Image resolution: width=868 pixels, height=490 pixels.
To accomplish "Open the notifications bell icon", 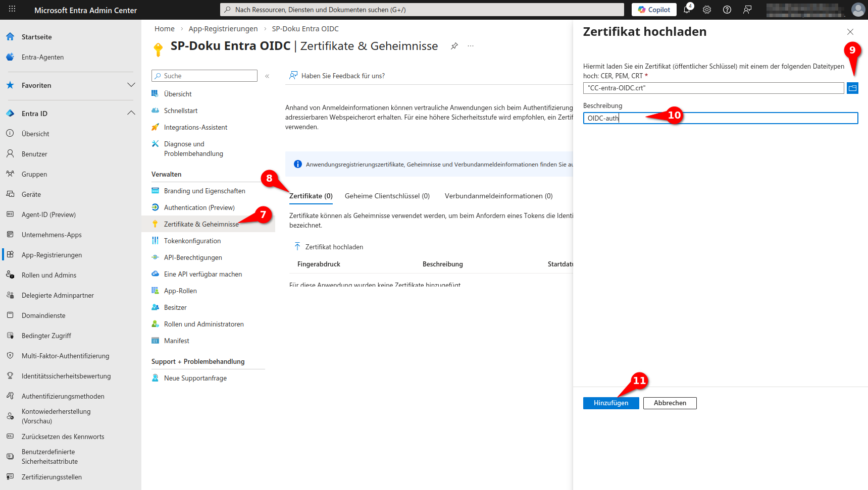I will (x=687, y=10).
